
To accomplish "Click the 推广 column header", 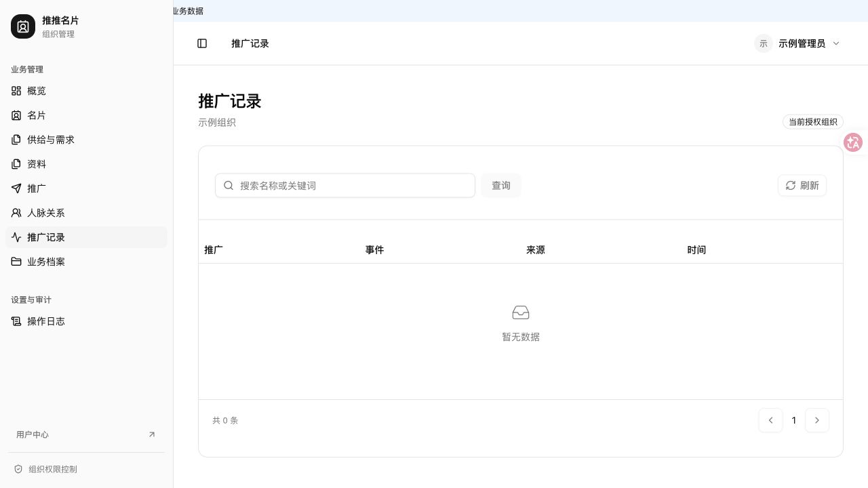I will tap(214, 250).
